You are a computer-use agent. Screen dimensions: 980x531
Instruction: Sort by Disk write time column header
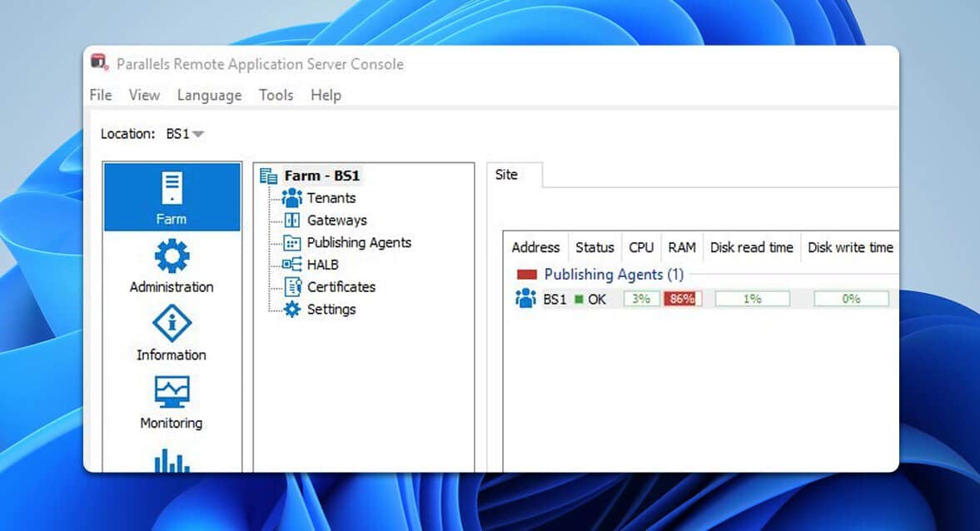tap(850, 247)
